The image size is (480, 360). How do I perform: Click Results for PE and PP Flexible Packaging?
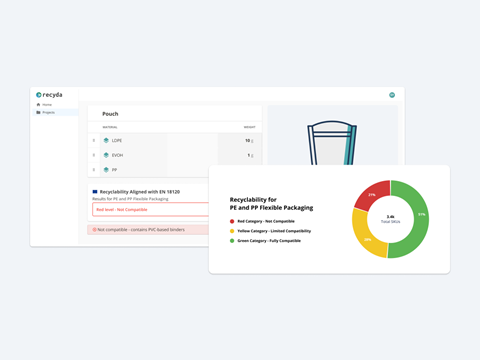click(x=130, y=199)
